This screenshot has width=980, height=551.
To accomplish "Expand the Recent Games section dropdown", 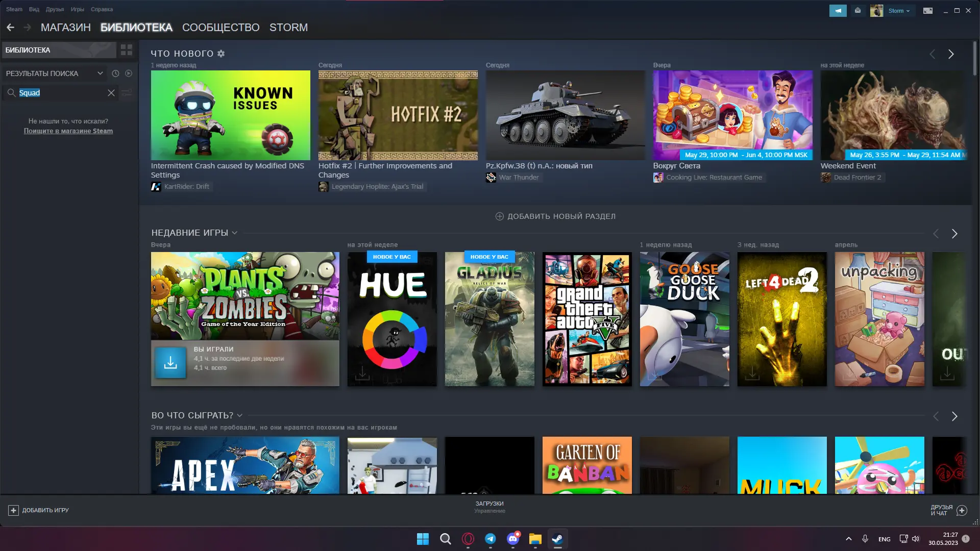I will [x=235, y=233].
